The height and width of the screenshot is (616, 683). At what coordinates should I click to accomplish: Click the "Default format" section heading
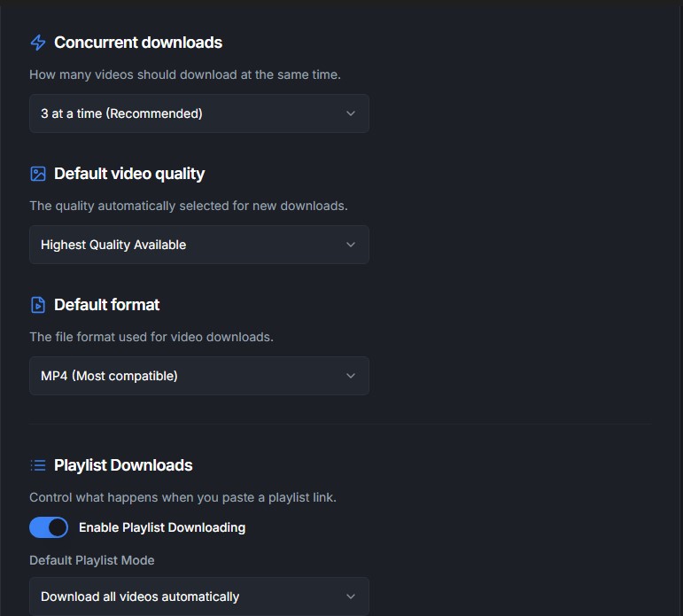coord(107,305)
